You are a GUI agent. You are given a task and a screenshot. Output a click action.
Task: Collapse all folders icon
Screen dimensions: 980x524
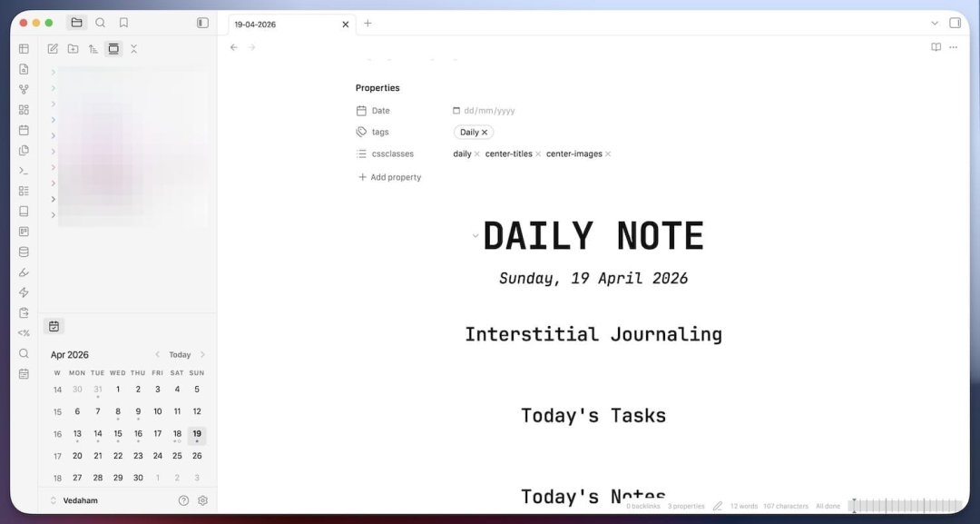[x=133, y=49]
